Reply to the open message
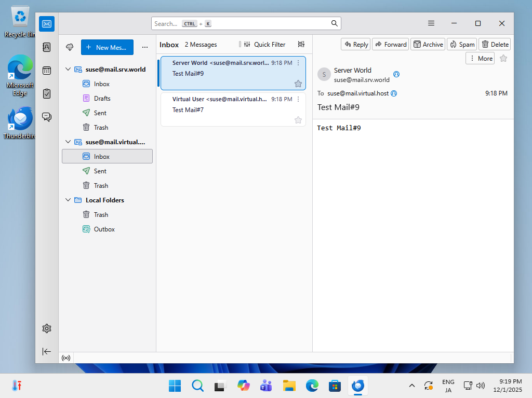The height and width of the screenshot is (398, 532). point(356,45)
